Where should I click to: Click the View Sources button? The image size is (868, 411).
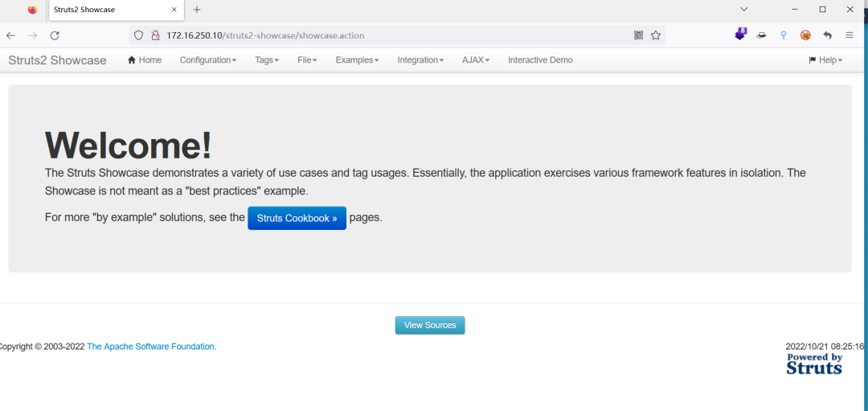[x=430, y=325]
